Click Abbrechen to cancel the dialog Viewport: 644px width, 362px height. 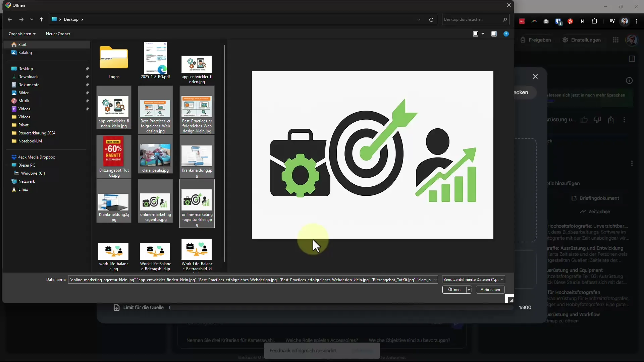(x=490, y=290)
